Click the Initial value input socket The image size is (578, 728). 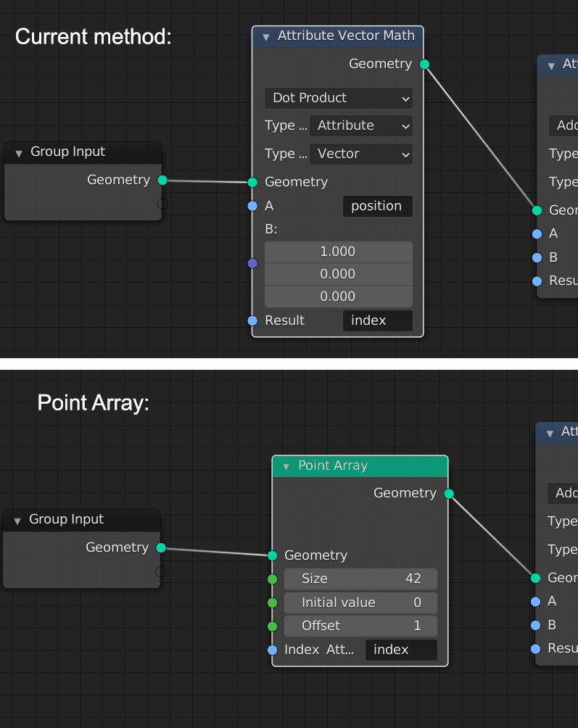click(x=273, y=603)
